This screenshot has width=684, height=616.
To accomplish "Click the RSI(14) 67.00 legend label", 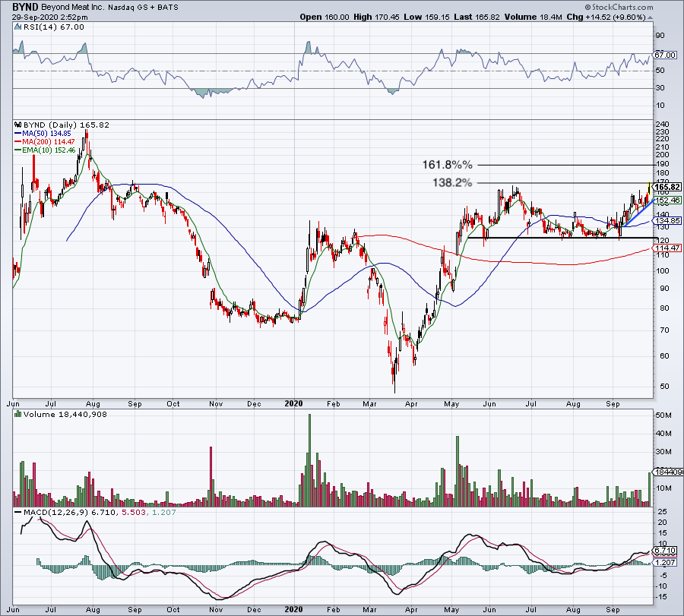I will [54, 27].
